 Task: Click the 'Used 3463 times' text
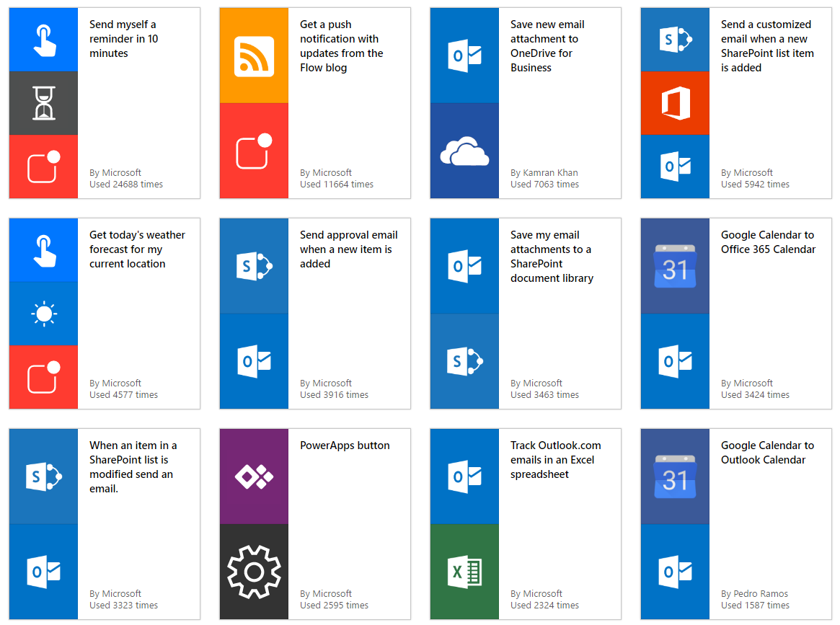click(544, 395)
